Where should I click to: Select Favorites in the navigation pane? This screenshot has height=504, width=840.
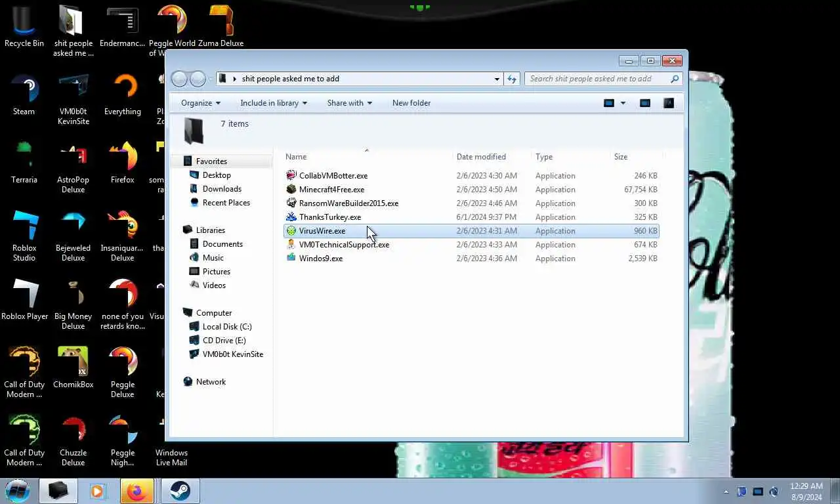(211, 161)
